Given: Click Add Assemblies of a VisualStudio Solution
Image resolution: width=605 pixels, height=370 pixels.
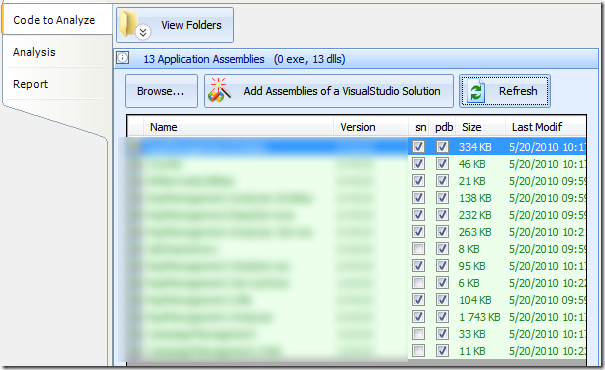Looking at the screenshot, I should click(x=329, y=91).
